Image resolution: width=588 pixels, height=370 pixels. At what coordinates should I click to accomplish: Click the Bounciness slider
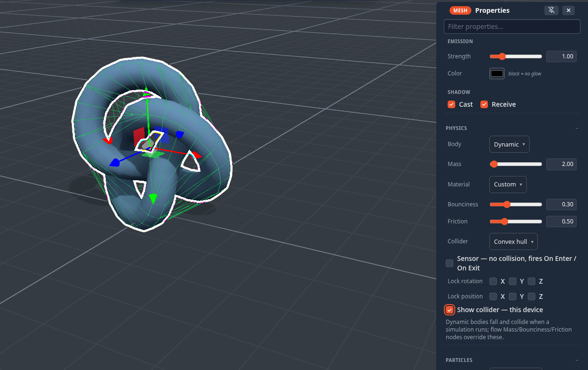(516, 204)
